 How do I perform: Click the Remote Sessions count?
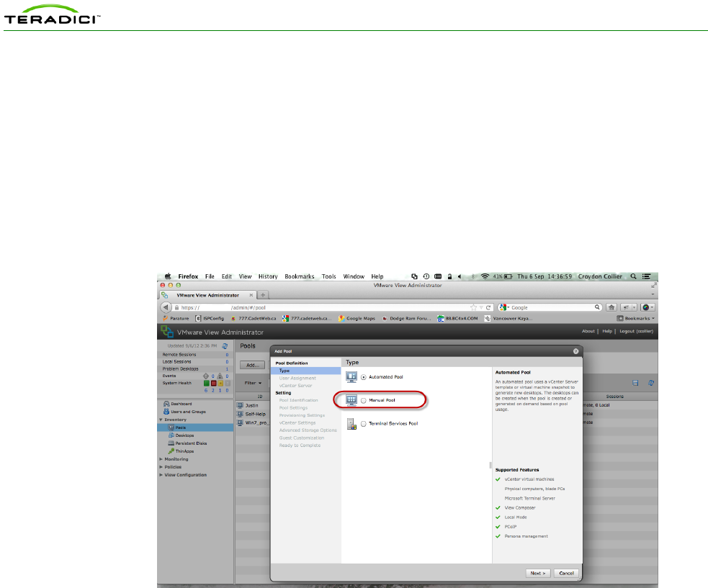tap(227, 355)
